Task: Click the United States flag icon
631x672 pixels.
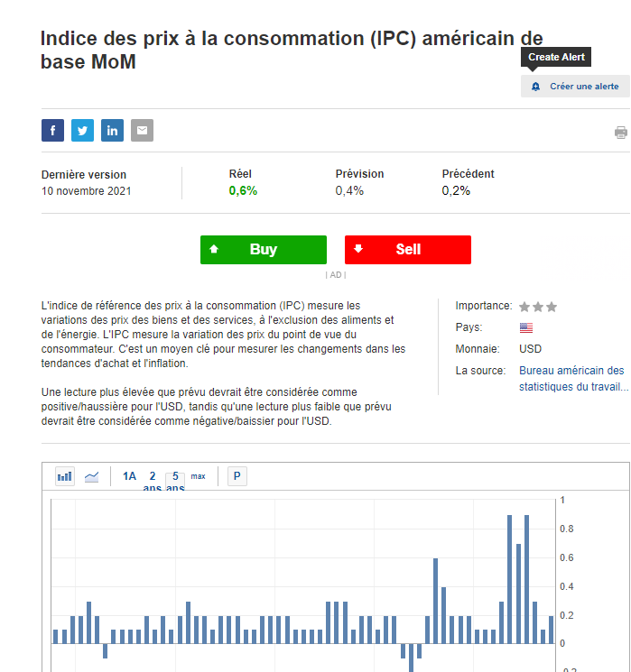Action: [526, 327]
